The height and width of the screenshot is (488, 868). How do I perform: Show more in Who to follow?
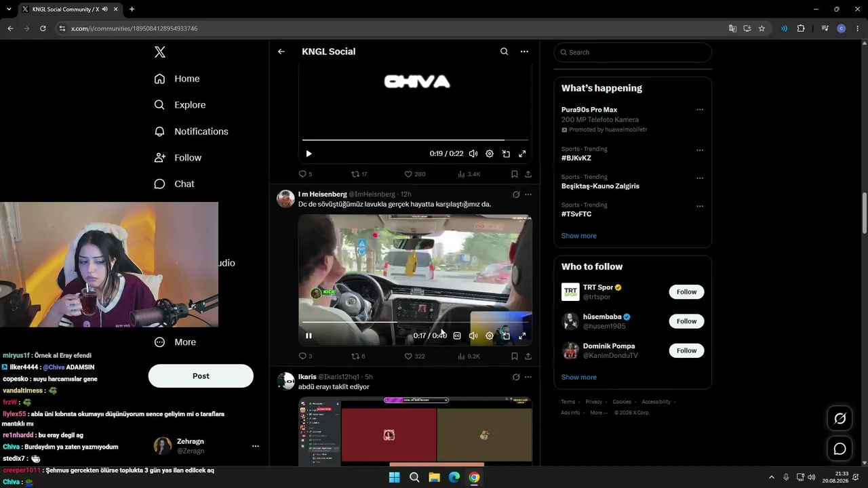(579, 378)
